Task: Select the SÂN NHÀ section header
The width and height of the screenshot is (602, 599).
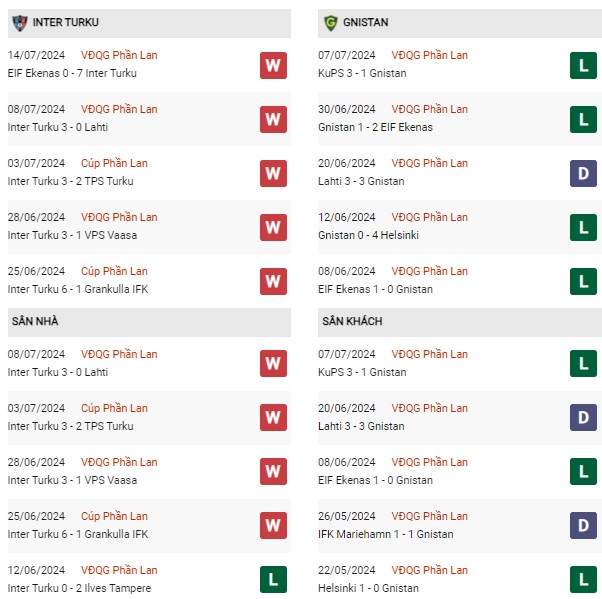Action: 149,322
